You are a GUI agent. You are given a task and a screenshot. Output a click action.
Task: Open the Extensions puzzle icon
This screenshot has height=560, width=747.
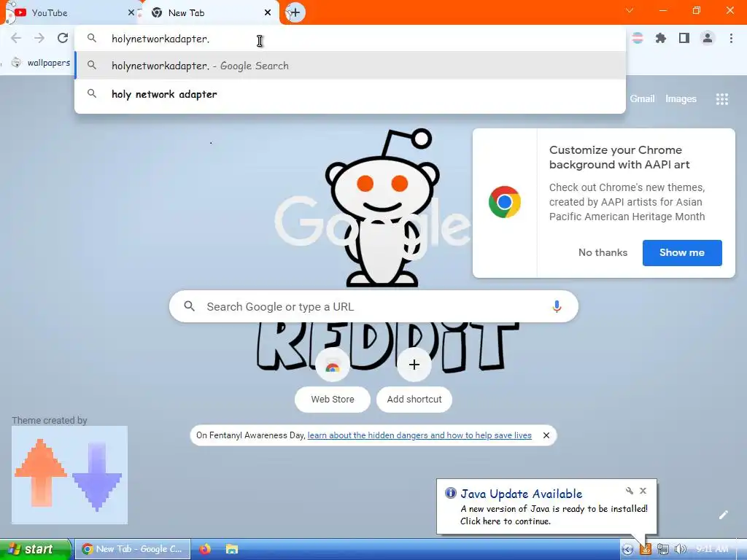pyautogui.click(x=660, y=38)
